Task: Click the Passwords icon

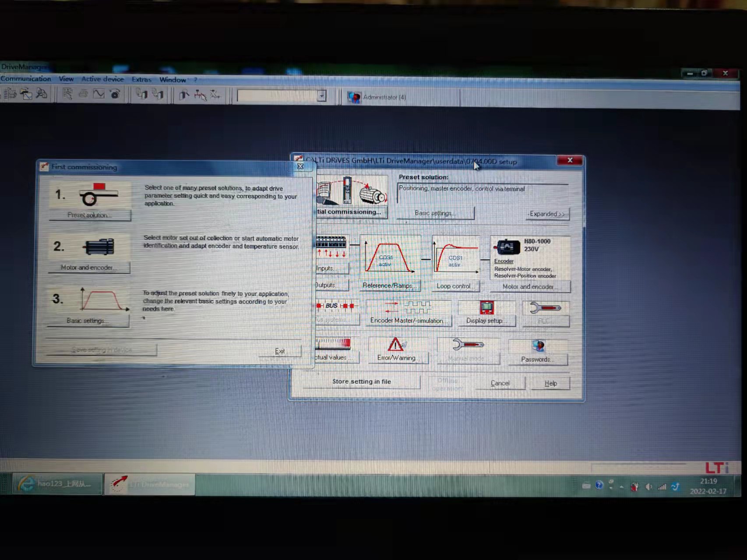Action: coord(538,346)
